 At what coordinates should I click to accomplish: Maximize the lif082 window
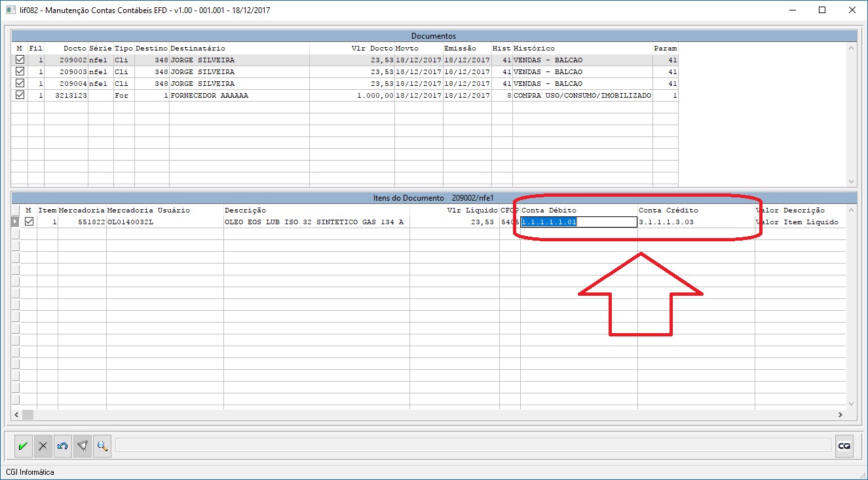click(x=822, y=10)
